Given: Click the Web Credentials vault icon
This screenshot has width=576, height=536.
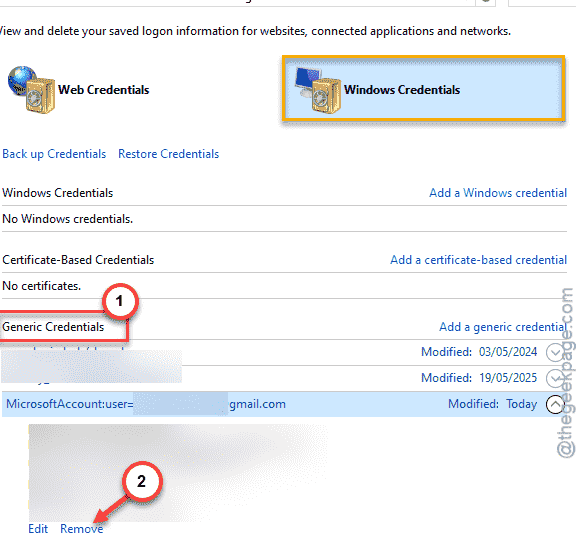Looking at the screenshot, I should (x=31, y=90).
